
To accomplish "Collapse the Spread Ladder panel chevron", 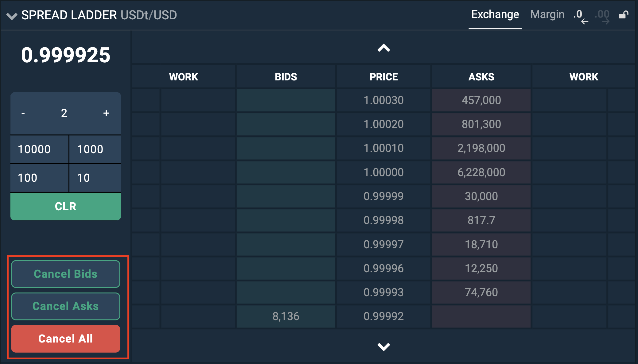I will pos(12,16).
